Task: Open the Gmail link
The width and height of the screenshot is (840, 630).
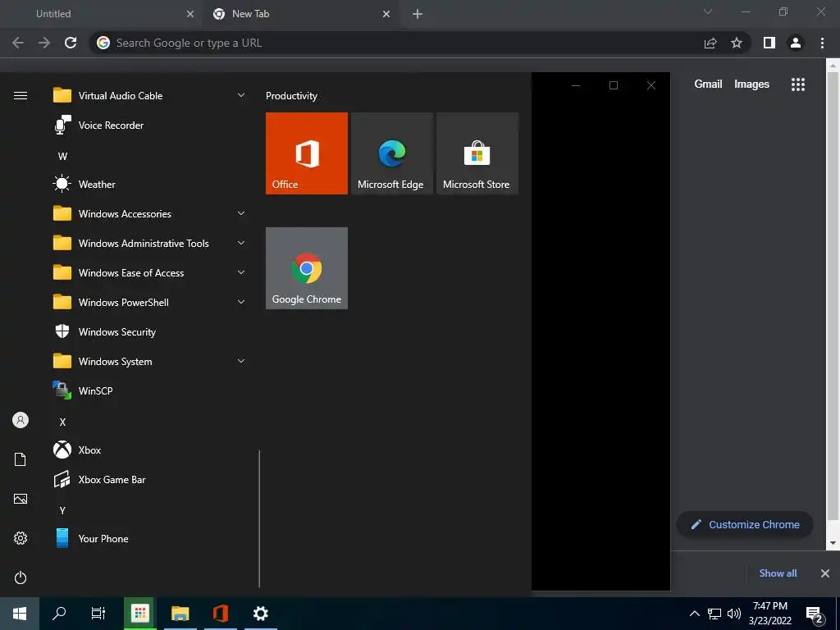Action: tap(708, 84)
